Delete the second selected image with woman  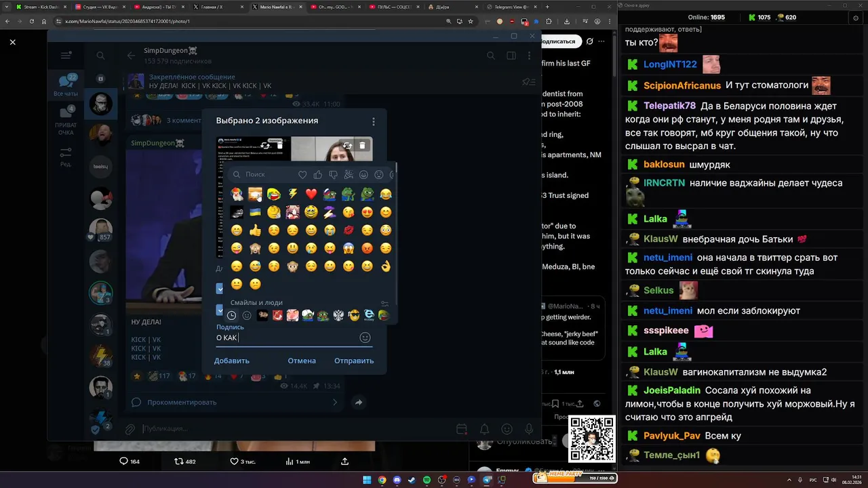coord(362,145)
